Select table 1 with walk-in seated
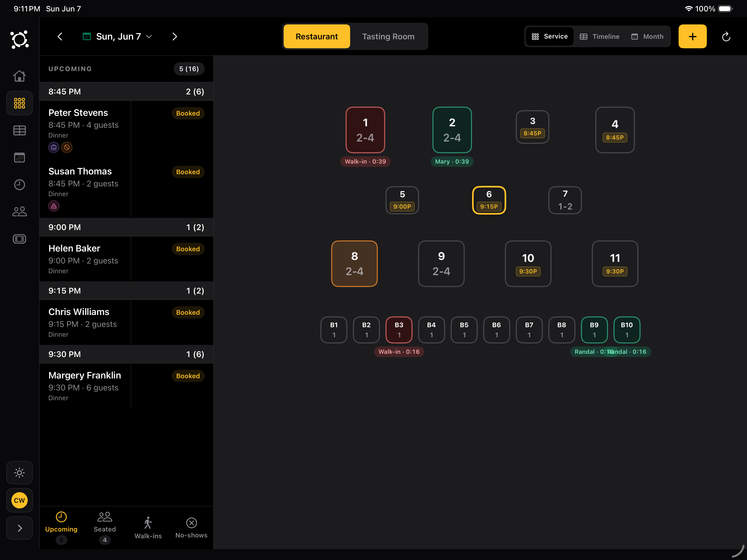Screen dimensions: 747x560 (365, 130)
